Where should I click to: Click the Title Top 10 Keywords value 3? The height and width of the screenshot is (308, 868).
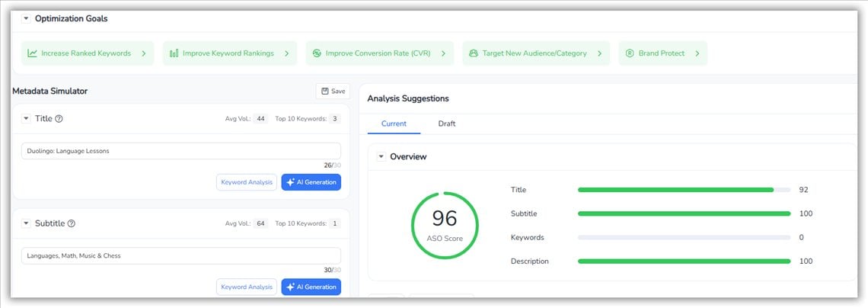tap(335, 118)
